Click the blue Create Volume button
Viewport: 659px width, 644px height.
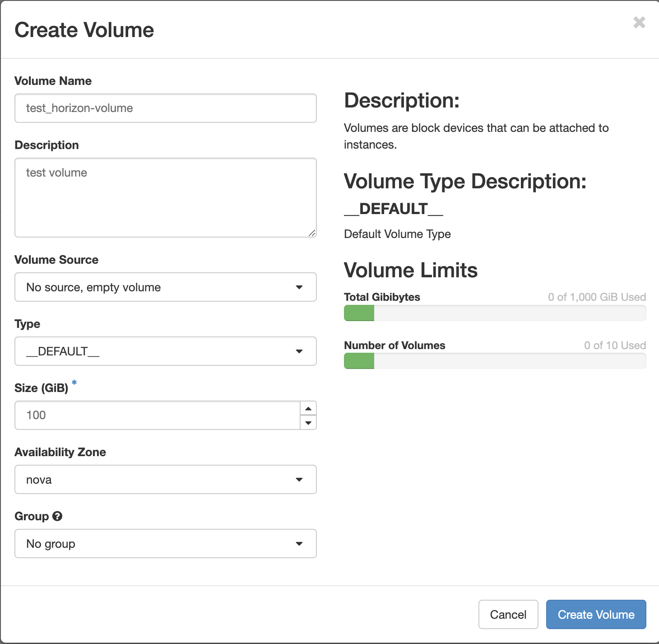[x=596, y=615]
